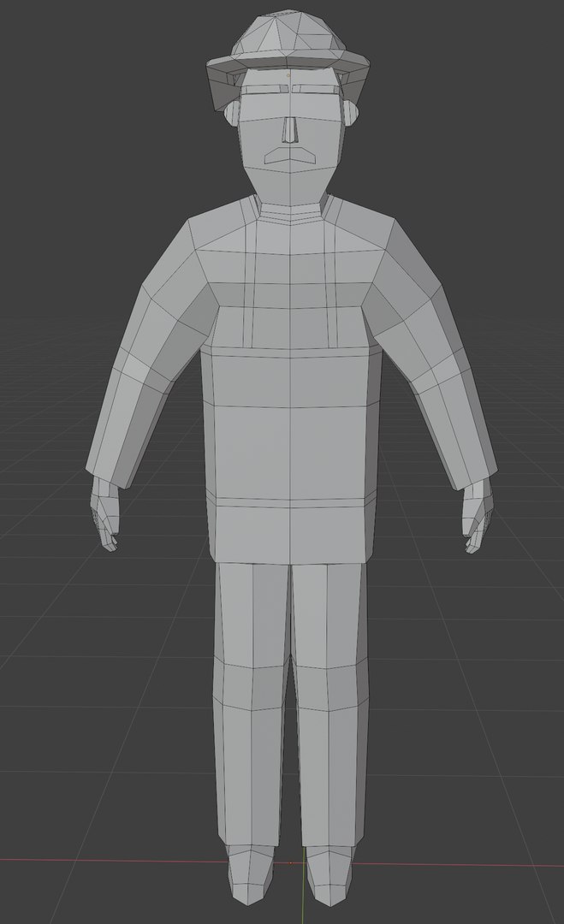Screen dimensions: 564x924
Task: Select the mustache faces on the face
Action: (x=289, y=156)
